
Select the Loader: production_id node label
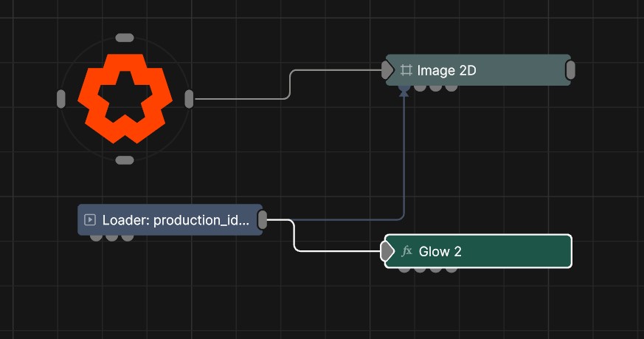pyautogui.click(x=176, y=219)
